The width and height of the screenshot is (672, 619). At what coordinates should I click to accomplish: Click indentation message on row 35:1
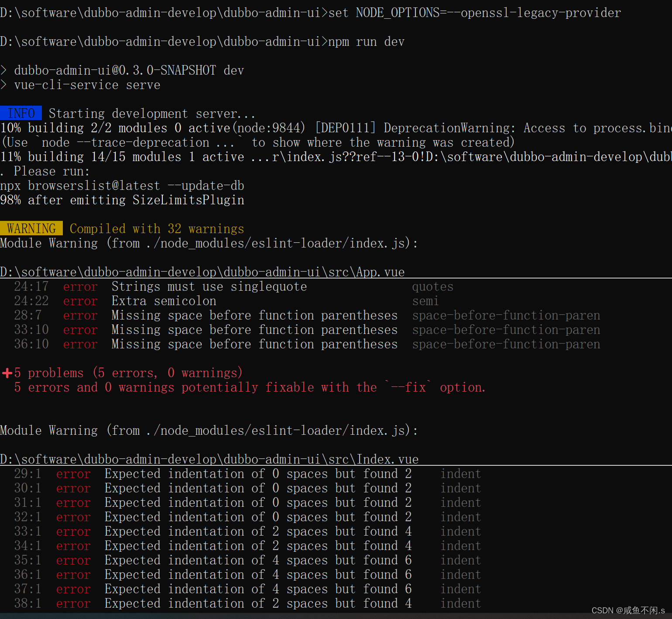coord(258,560)
